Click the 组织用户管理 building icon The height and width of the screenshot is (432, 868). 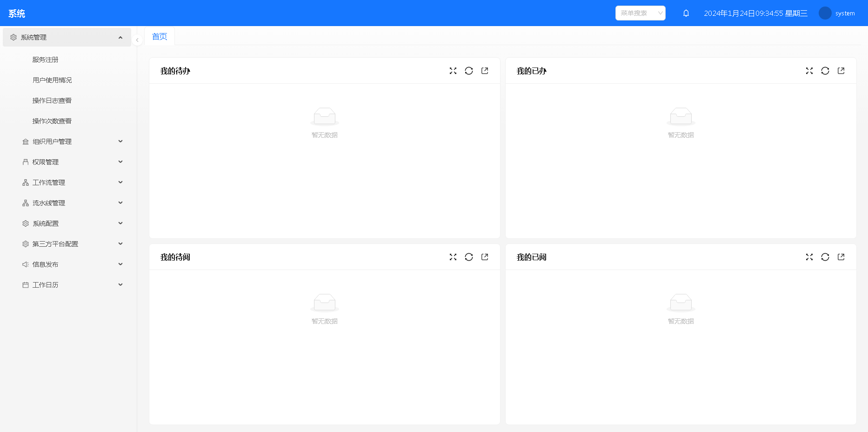[x=26, y=142]
